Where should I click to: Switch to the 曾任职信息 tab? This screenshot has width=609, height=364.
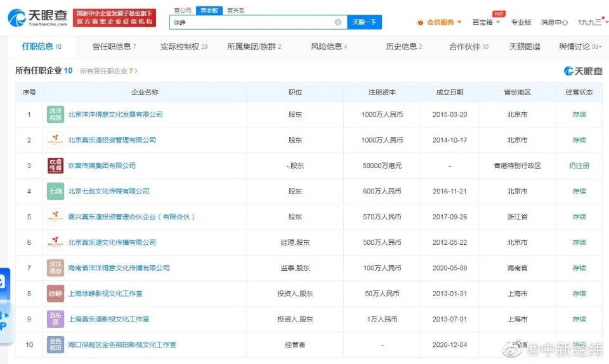tap(114, 47)
